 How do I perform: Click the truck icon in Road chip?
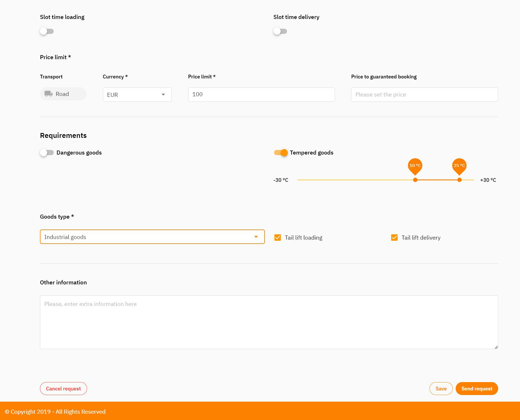coord(49,94)
